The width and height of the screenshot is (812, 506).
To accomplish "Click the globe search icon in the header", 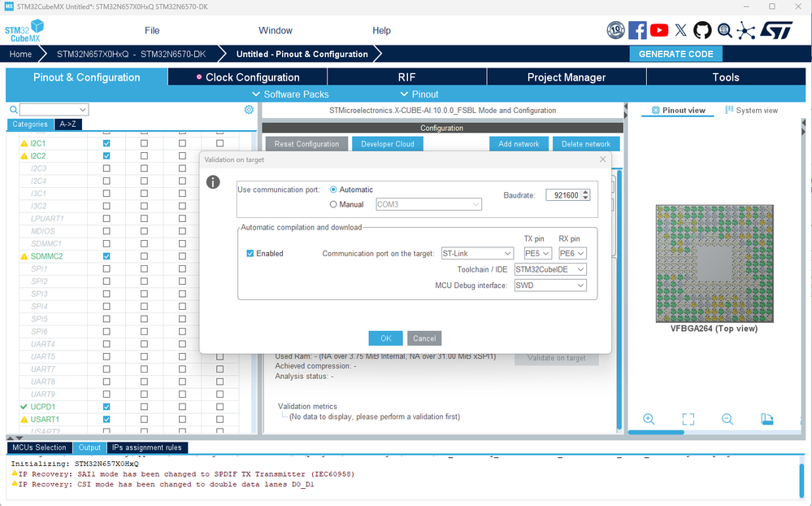I will pyautogui.click(x=724, y=31).
